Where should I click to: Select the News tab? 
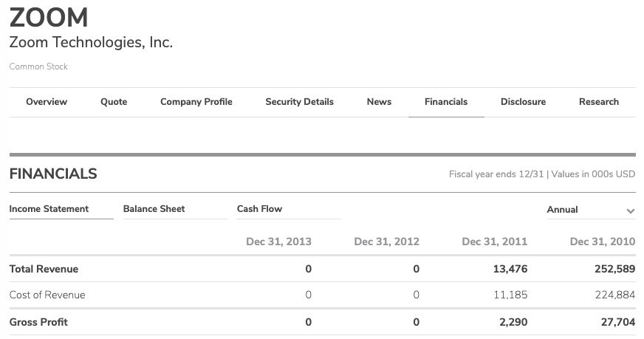pos(379,102)
